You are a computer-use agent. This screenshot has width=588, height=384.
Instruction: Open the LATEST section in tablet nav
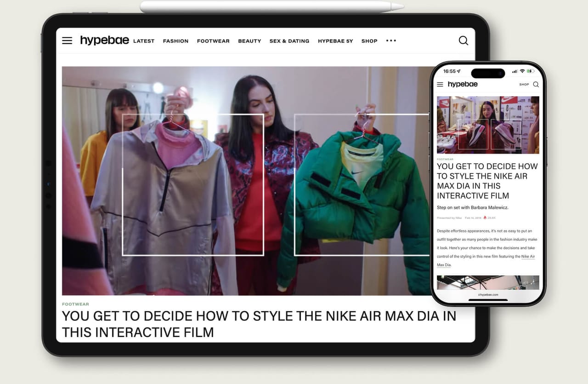pos(144,41)
